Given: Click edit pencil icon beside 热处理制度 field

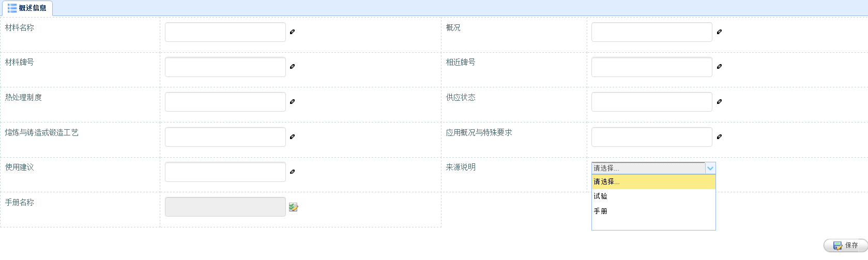Looking at the screenshot, I should click(292, 102).
